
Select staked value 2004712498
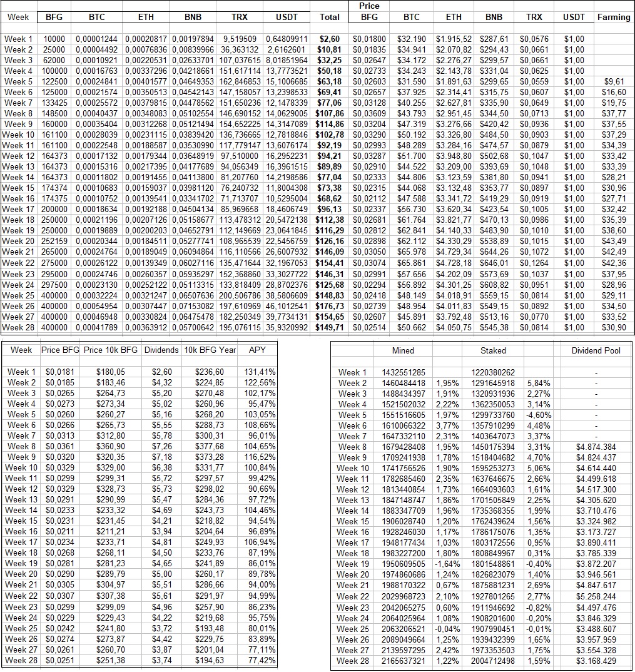click(493, 661)
